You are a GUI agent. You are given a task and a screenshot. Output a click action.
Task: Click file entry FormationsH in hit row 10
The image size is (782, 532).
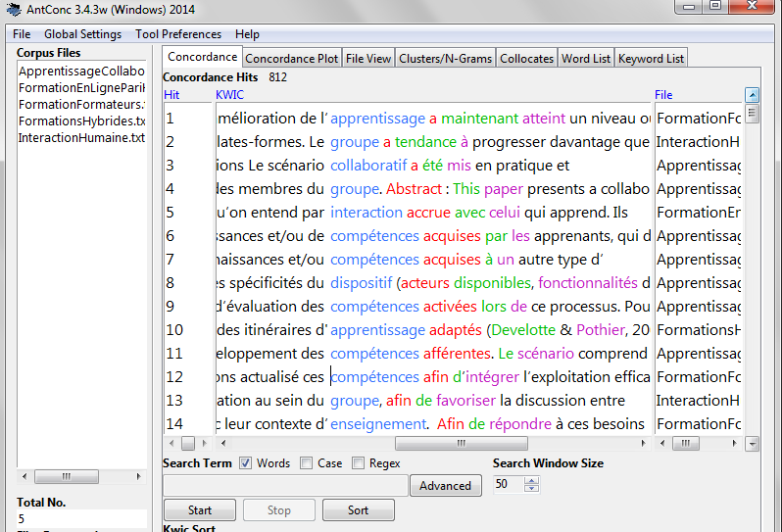tap(698, 330)
